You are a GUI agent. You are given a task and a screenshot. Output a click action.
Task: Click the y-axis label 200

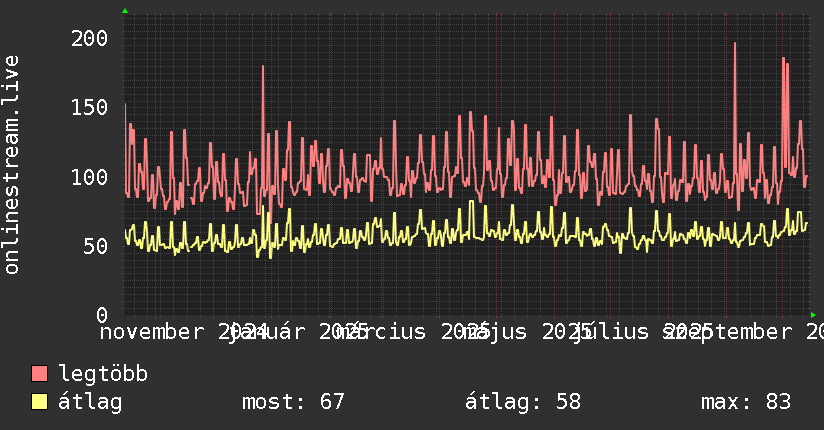(89, 38)
